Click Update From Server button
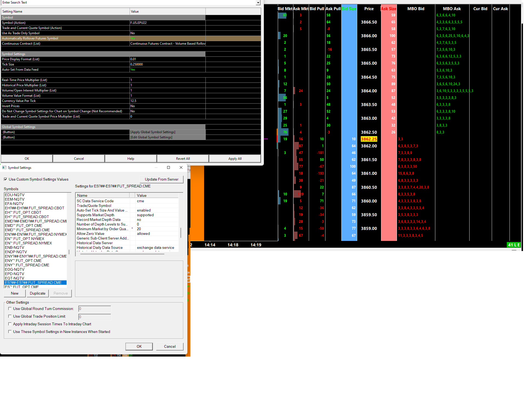The image size is (532, 399). (162, 179)
